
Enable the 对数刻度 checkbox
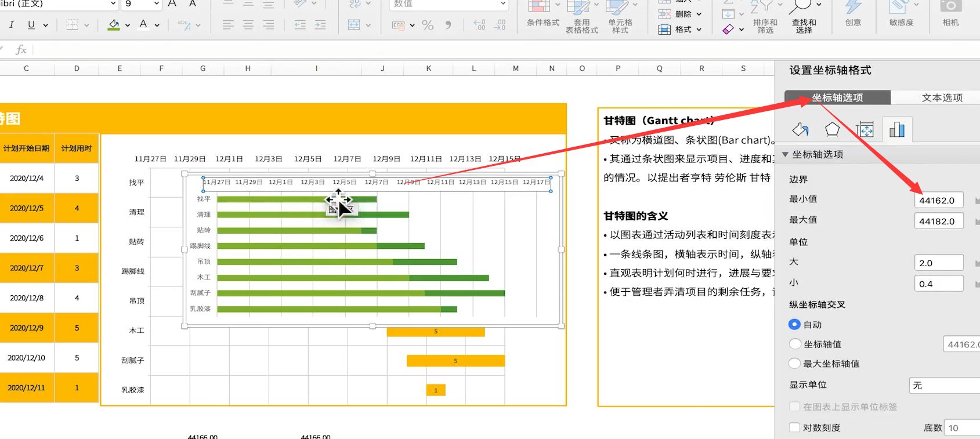point(795,428)
